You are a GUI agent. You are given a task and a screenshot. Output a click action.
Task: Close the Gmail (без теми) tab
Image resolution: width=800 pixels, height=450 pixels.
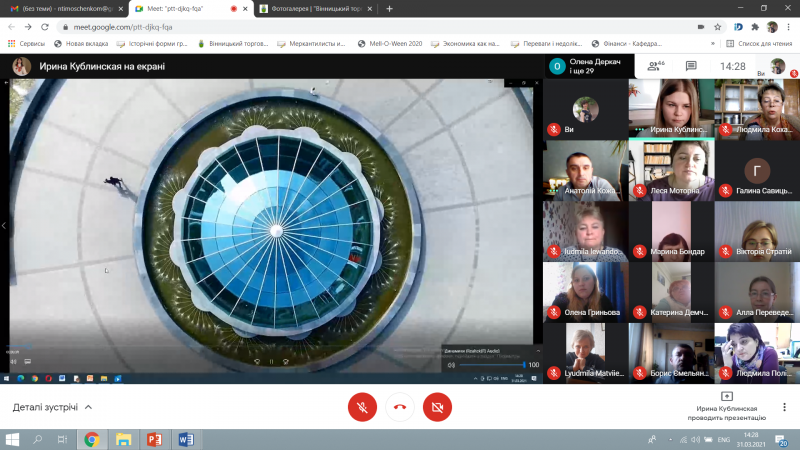tap(121, 9)
